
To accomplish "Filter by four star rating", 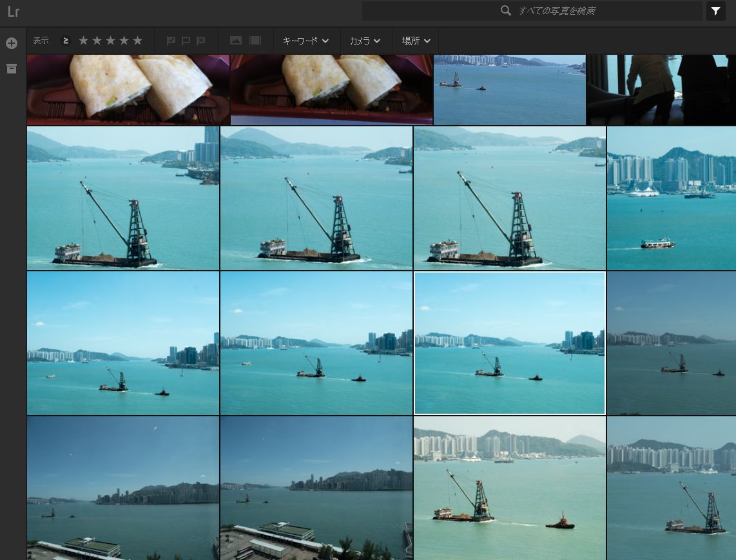I will (124, 41).
